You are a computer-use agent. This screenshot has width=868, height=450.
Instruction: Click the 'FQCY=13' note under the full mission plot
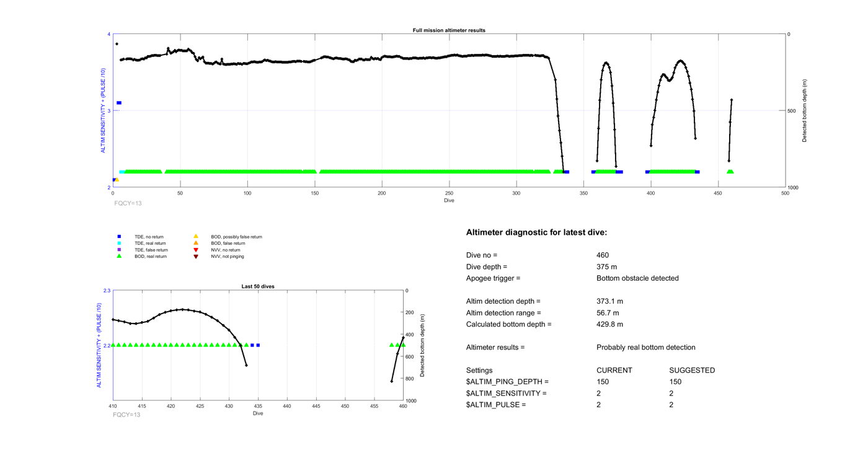[128, 203]
